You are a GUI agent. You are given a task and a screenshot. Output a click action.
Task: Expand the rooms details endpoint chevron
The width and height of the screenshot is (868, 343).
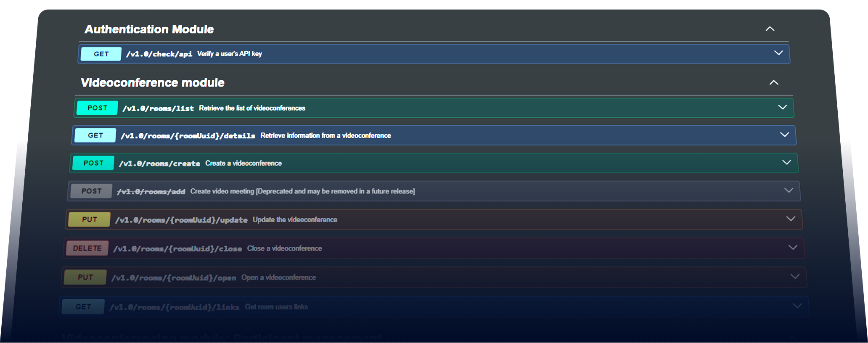784,135
